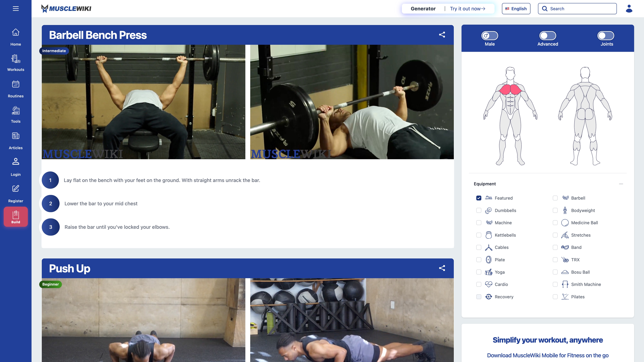Image resolution: width=644 pixels, height=362 pixels.
Task: Click the Cables equipment icon
Action: coord(489,247)
